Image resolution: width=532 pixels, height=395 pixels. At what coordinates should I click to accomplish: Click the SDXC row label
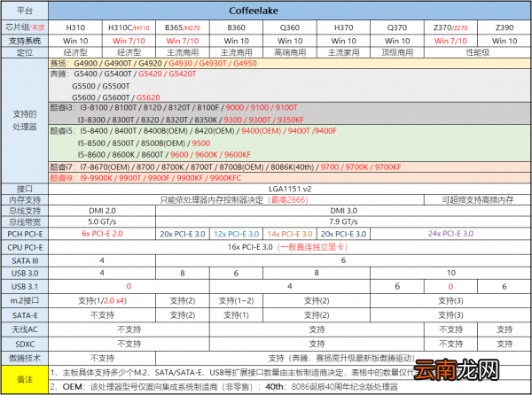(25, 344)
